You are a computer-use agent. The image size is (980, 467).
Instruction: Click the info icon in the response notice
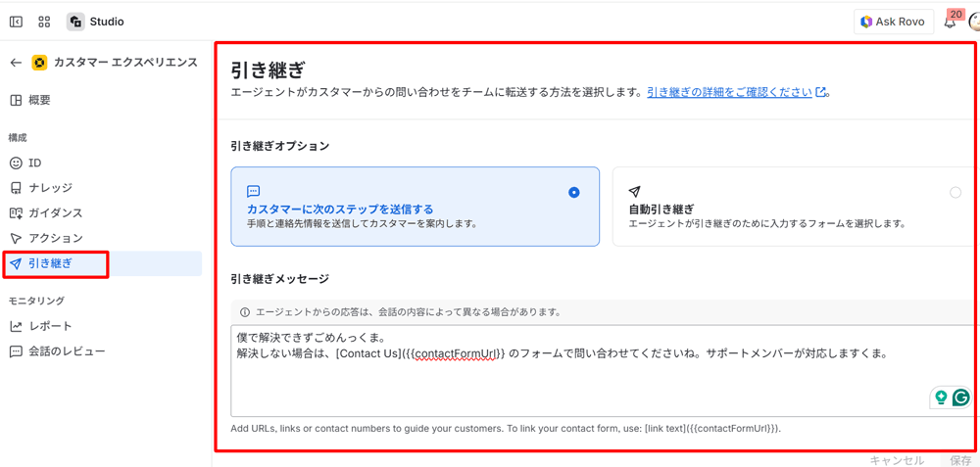244,311
